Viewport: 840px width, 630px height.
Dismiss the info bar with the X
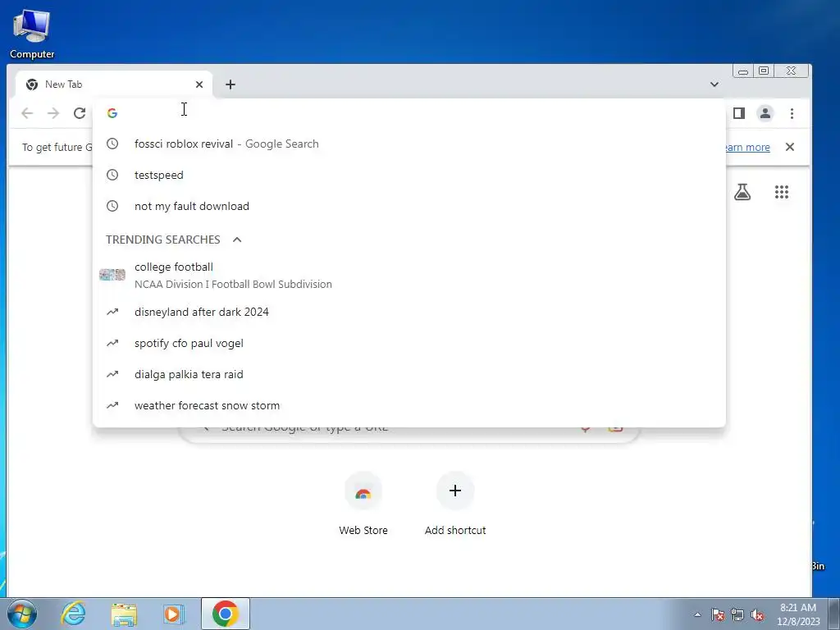tap(790, 147)
